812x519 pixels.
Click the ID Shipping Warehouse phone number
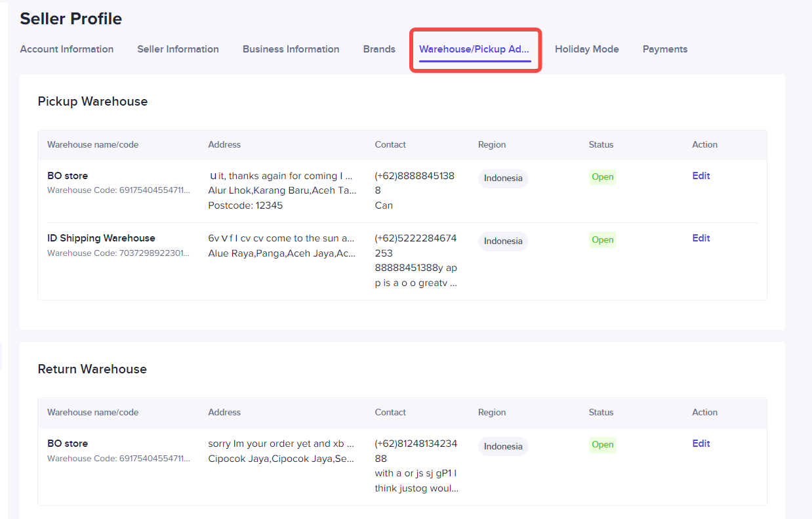[415, 245]
